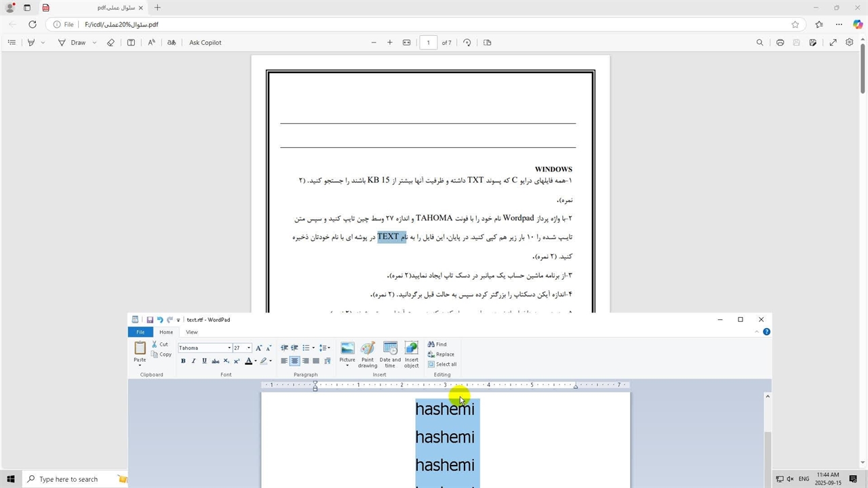The width and height of the screenshot is (868, 488).
Task: Click the Insert object icon
Action: point(412,348)
